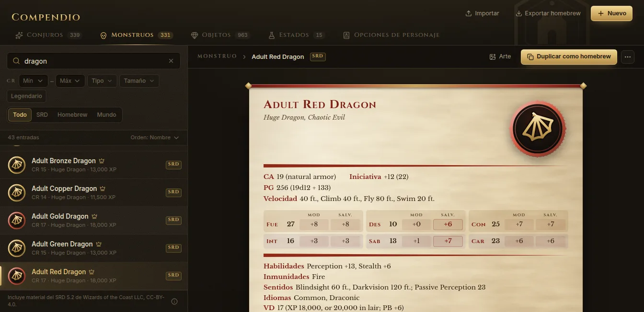Click the Adult Bronze Dragon token icon

tap(17, 165)
